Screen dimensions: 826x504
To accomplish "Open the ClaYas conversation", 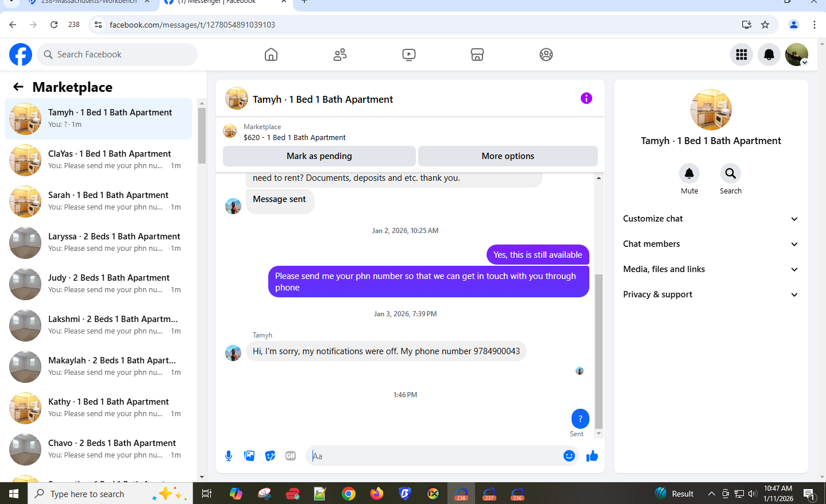I will point(99,160).
